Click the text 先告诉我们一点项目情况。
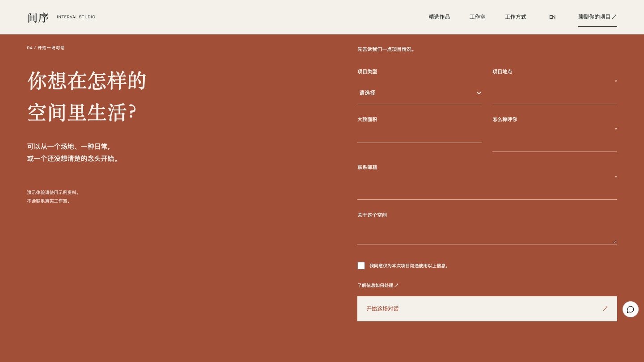This screenshot has width=644, height=362. pos(386,50)
